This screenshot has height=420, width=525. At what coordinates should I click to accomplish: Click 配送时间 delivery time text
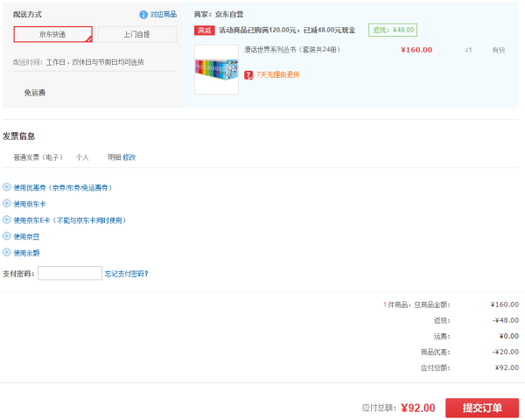tap(79, 62)
